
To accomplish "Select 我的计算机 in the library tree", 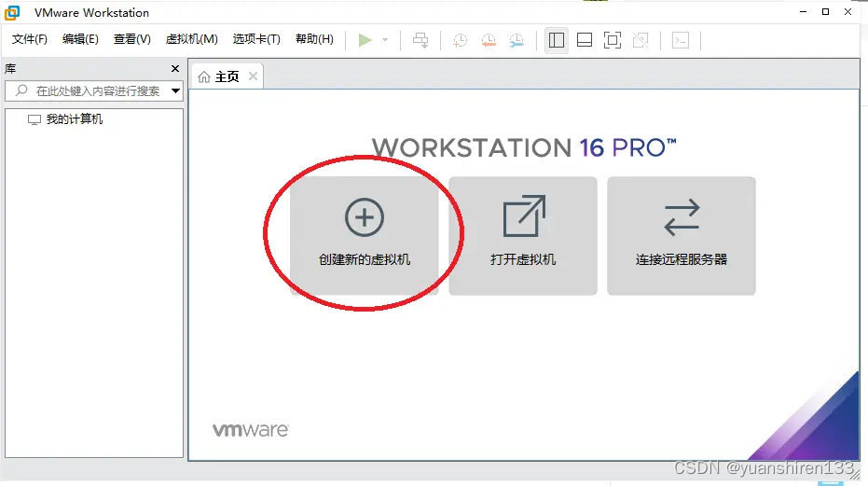I will (x=75, y=119).
